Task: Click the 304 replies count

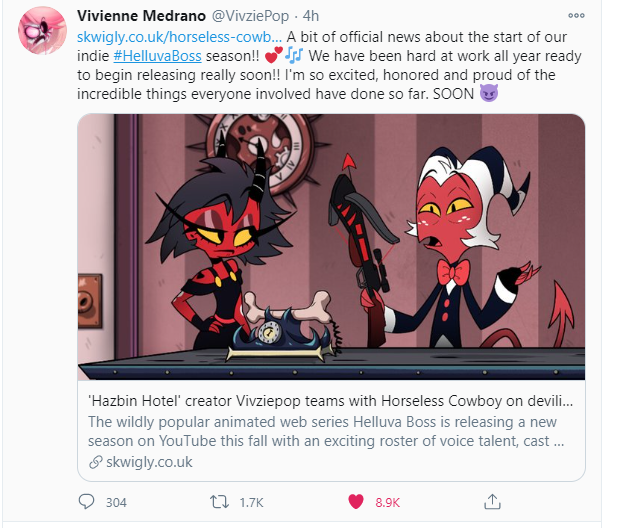Action: click(116, 502)
